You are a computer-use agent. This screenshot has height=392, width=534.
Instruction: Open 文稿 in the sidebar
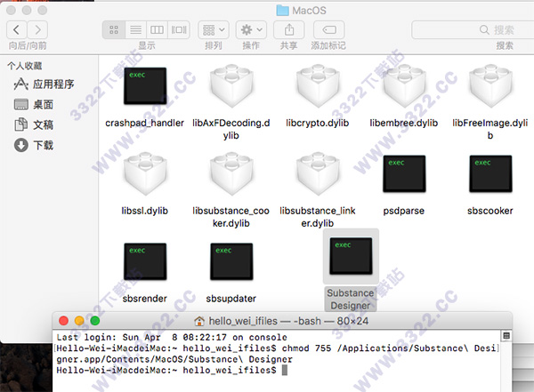[x=34, y=124]
